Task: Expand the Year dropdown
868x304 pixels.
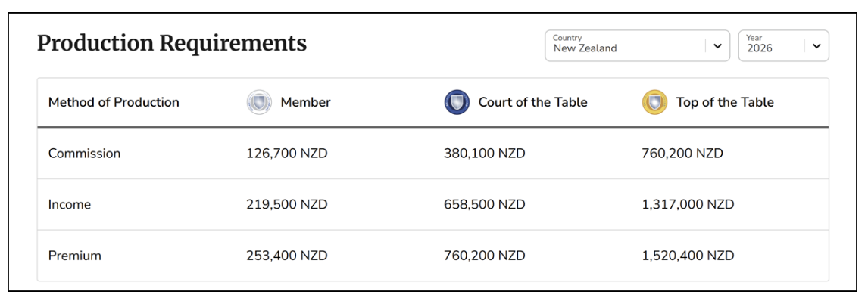Action: [x=773, y=46]
